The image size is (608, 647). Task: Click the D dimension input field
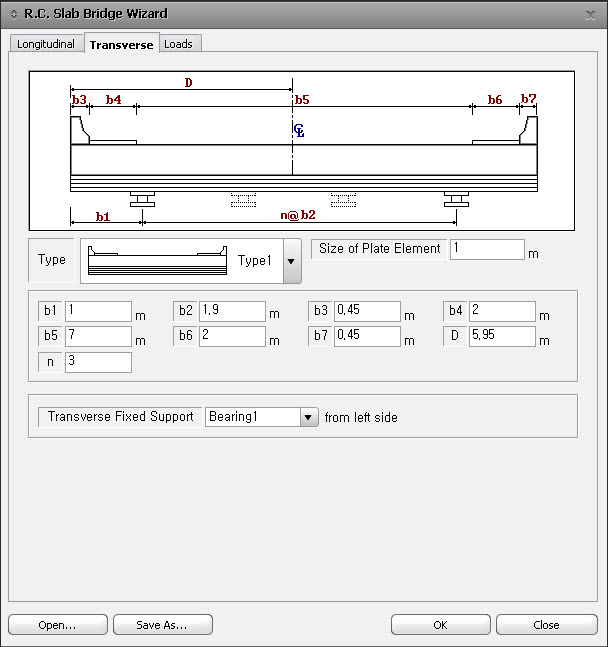point(502,337)
